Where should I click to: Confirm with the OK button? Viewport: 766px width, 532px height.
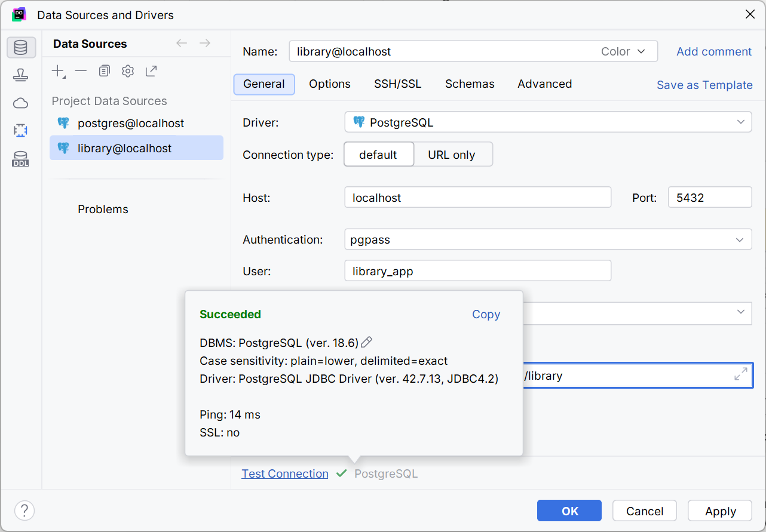point(569,511)
